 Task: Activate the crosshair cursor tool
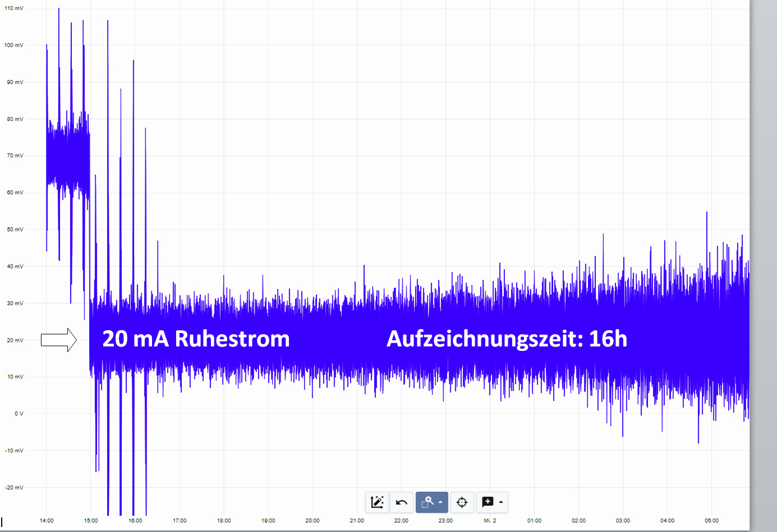pyautogui.click(x=462, y=502)
